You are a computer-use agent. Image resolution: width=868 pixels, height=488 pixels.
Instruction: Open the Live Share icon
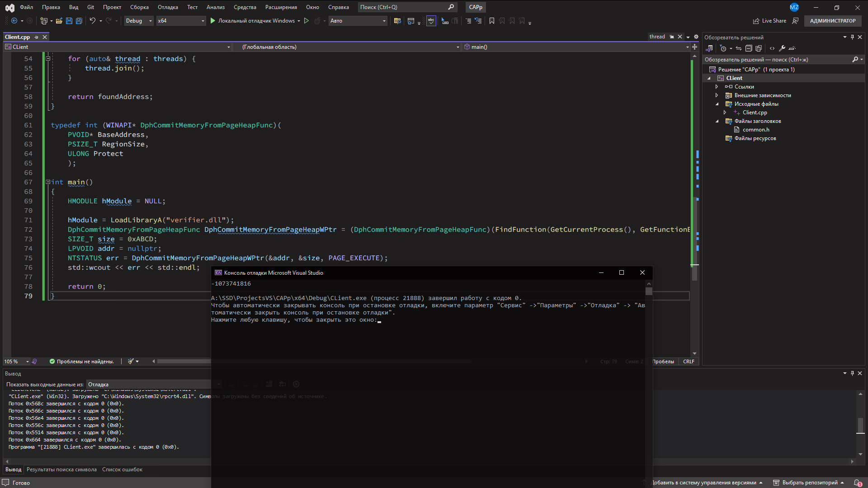click(756, 21)
